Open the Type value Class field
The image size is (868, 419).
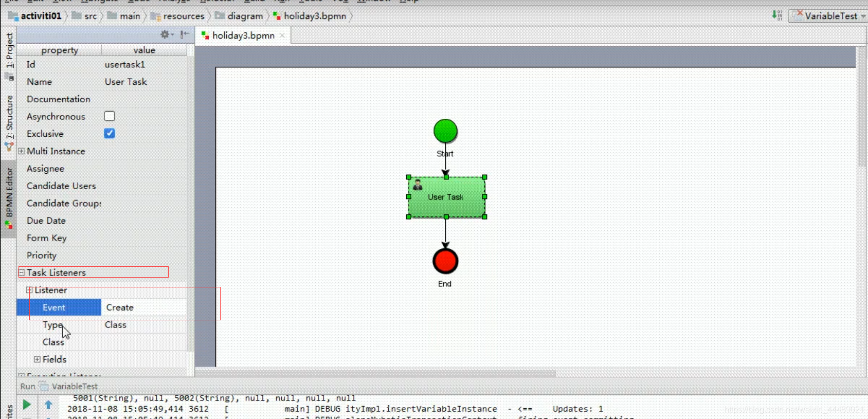[144, 325]
